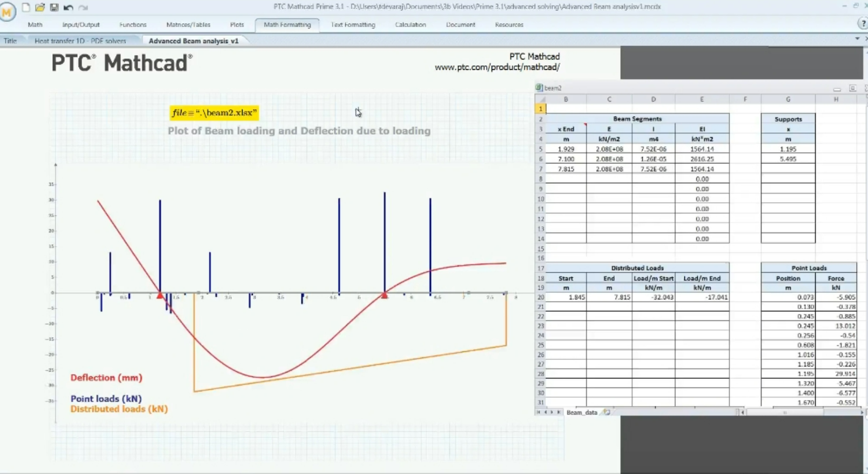Click the Beam Segments header cell
The height and width of the screenshot is (474, 868).
[x=637, y=119]
